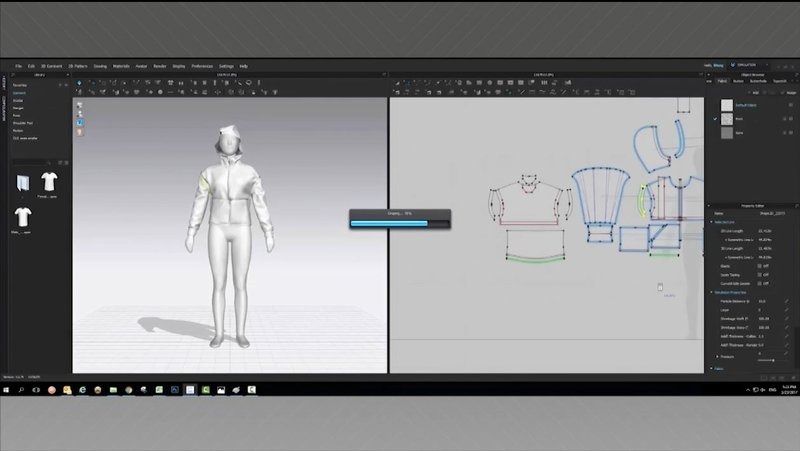Click the blue icon in 3D view's vertical toolbar
Screen dimensions: 800x451
click(79, 122)
